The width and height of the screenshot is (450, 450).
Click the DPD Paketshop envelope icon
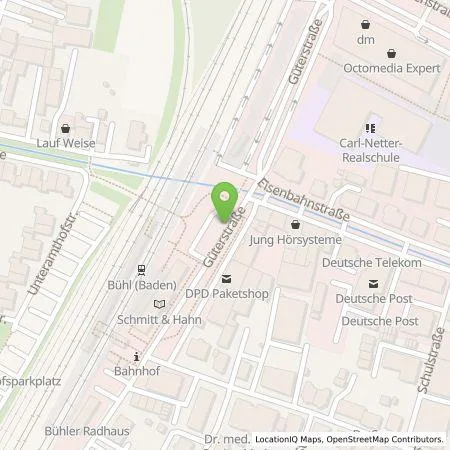click(x=226, y=279)
